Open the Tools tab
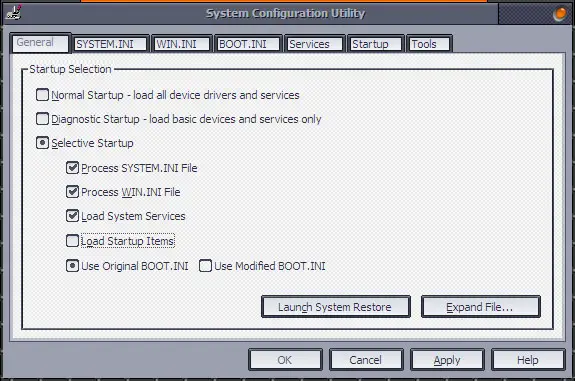The height and width of the screenshot is (381, 575). click(429, 44)
